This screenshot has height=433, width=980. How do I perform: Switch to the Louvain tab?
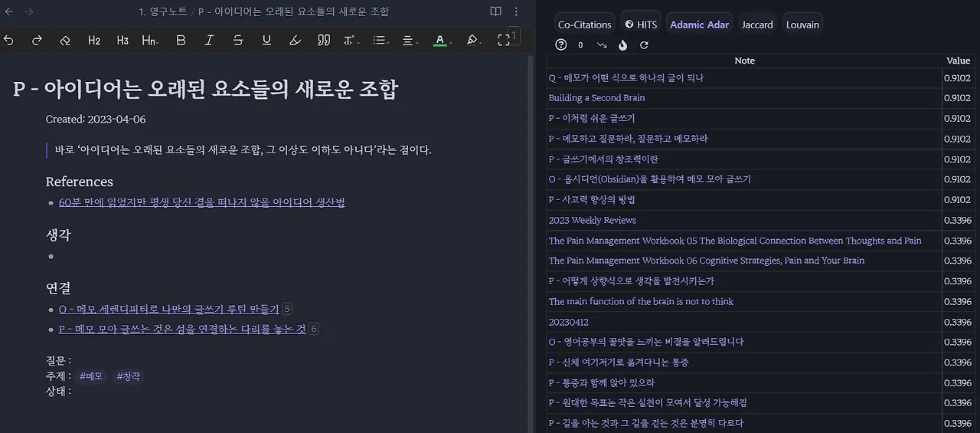coord(802,25)
